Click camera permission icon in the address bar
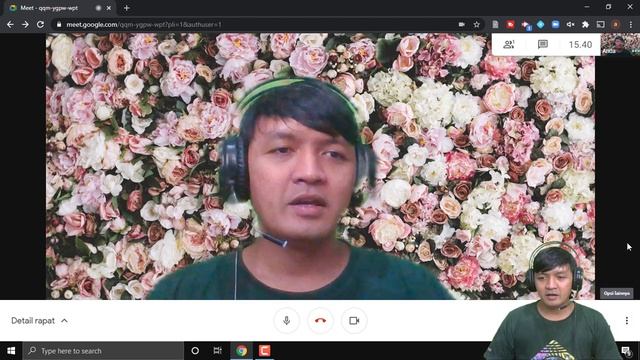The image size is (640, 360). (461, 24)
